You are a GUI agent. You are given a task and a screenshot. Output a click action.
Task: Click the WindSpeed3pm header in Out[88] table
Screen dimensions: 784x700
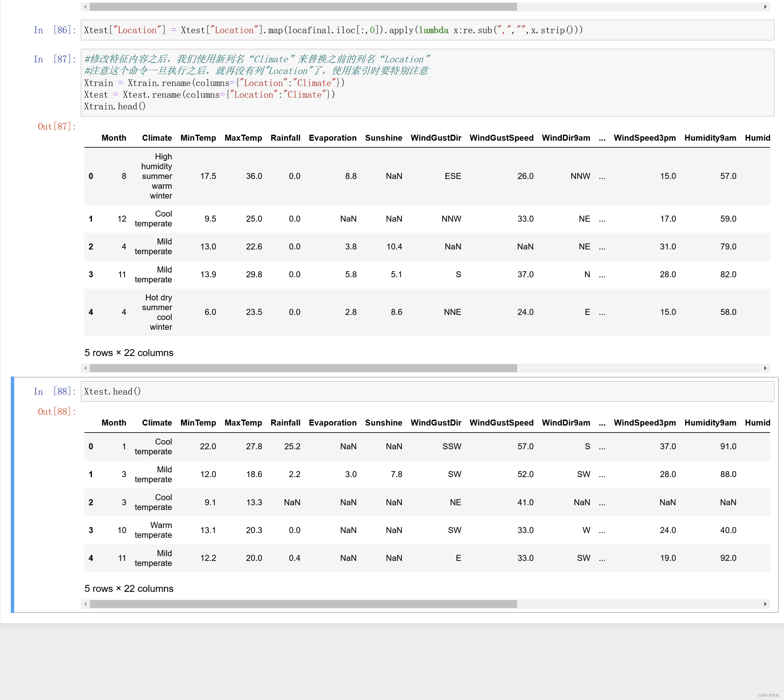tap(645, 423)
